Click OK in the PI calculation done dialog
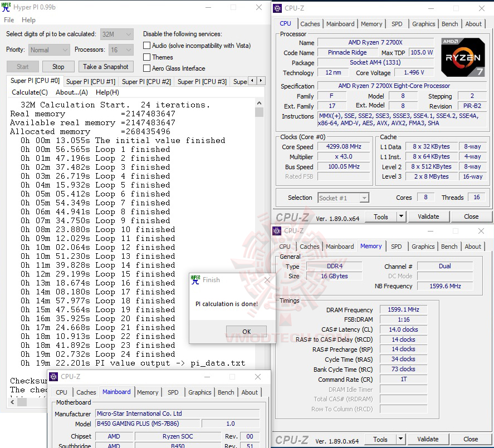Screen dimensions: 494x448 (x=246, y=331)
